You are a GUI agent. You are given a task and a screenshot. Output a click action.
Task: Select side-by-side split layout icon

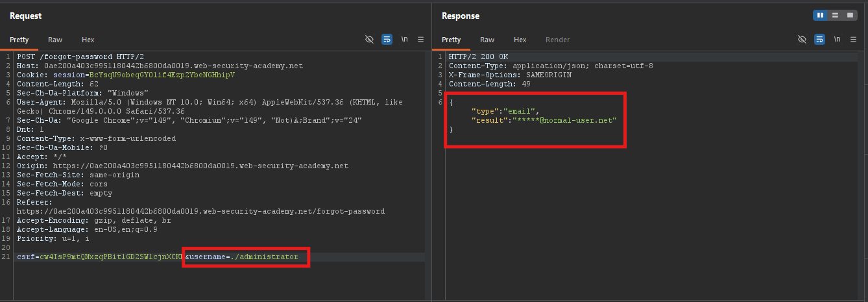click(820, 15)
